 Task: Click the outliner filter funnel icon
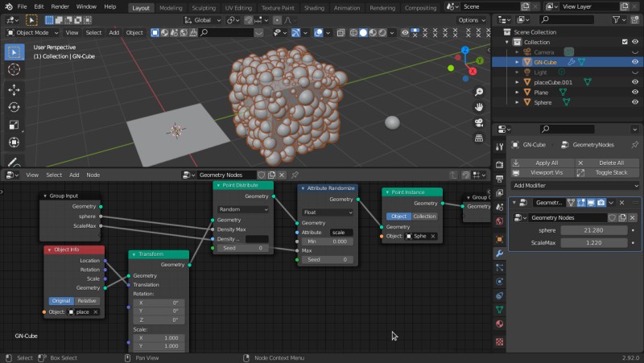tap(616, 19)
